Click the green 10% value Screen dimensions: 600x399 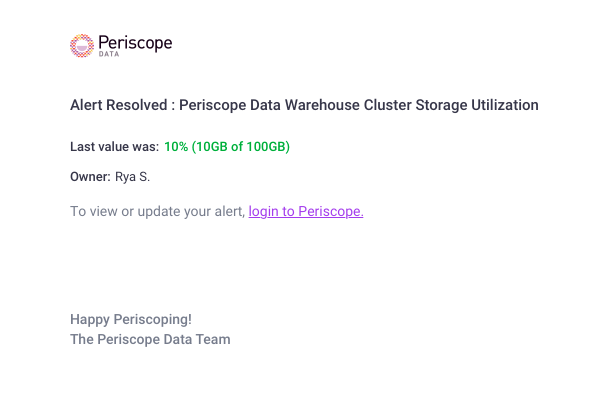coord(176,147)
